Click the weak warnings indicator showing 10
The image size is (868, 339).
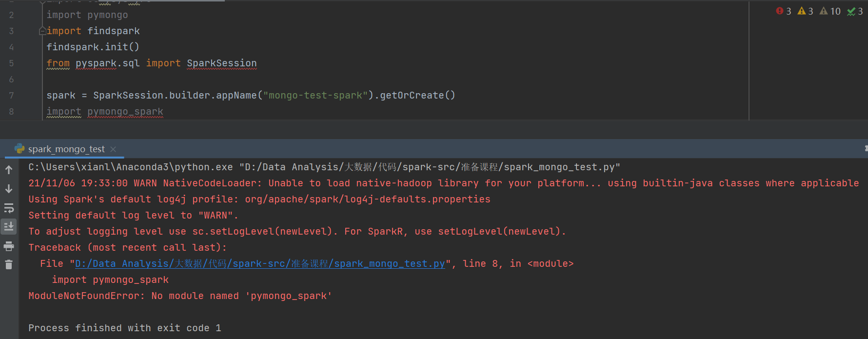pyautogui.click(x=830, y=11)
